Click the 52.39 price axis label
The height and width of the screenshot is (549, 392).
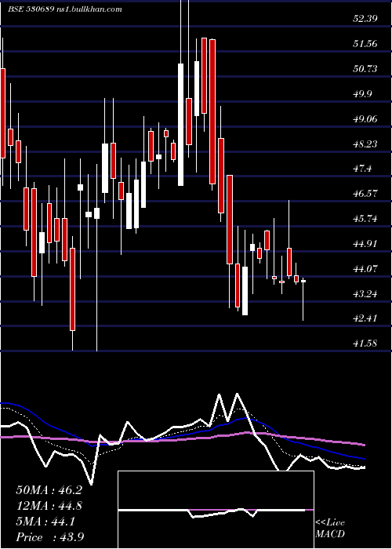pyautogui.click(x=365, y=19)
